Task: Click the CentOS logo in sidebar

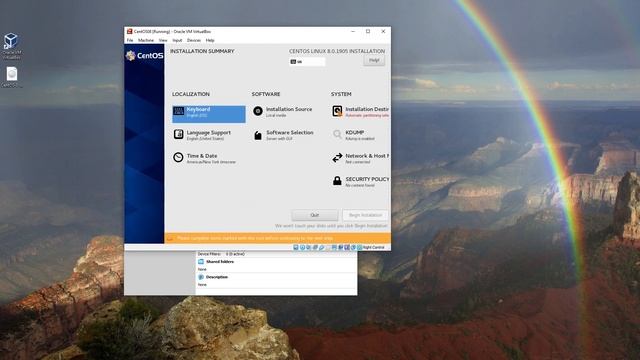Action: click(x=144, y=56)
